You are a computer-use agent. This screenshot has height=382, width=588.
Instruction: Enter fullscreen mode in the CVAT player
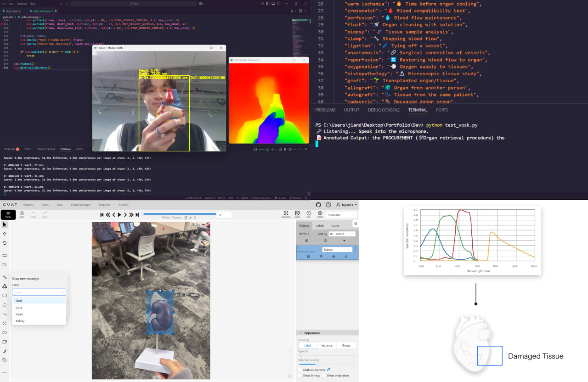click(286, 212)
